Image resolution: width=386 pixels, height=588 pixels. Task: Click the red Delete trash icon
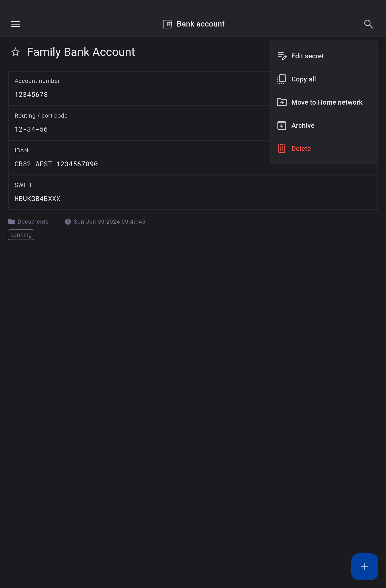click(x=282, y=148)
